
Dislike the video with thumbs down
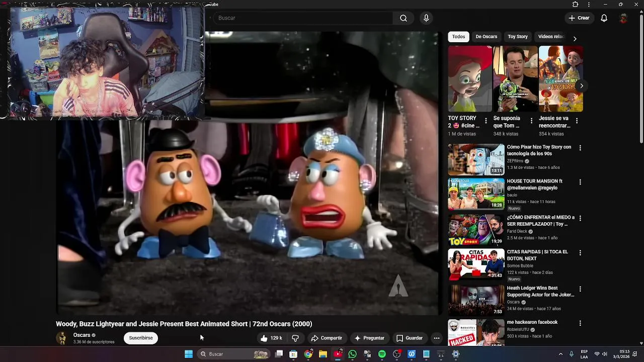pos(295,338)
